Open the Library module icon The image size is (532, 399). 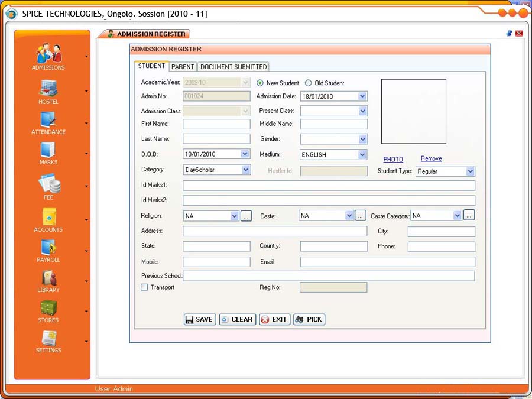pos(48,278)
